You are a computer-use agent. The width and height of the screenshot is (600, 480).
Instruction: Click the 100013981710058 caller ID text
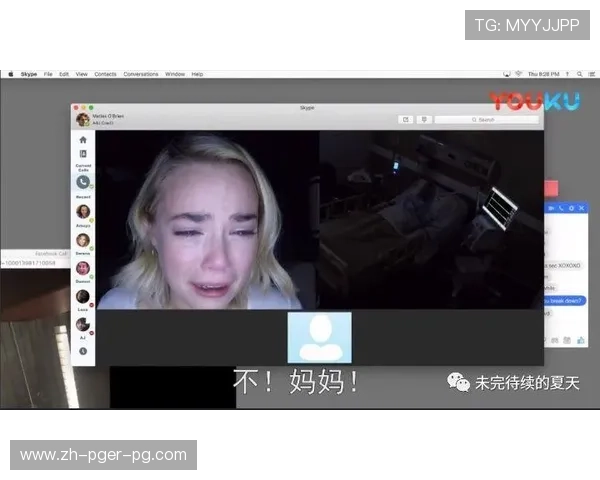click(x=29, y=263)
